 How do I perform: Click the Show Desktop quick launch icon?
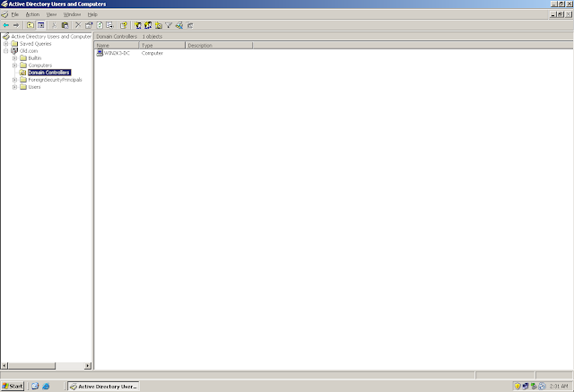[x=35, y=386]
